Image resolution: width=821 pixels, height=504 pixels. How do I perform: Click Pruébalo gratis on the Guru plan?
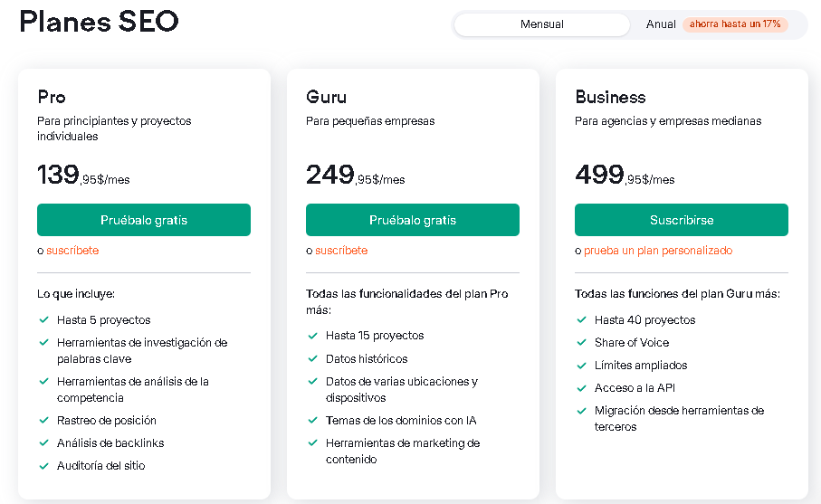(413, 220)
